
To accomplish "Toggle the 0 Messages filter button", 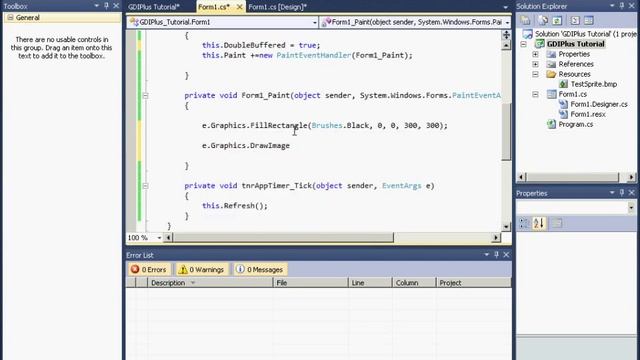I will click(260, 269).
